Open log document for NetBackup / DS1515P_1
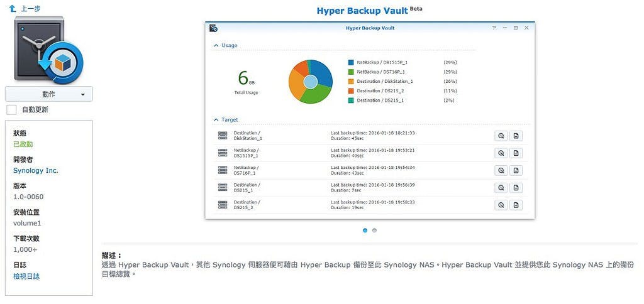644x304 pixels. [x=516, y=153]
